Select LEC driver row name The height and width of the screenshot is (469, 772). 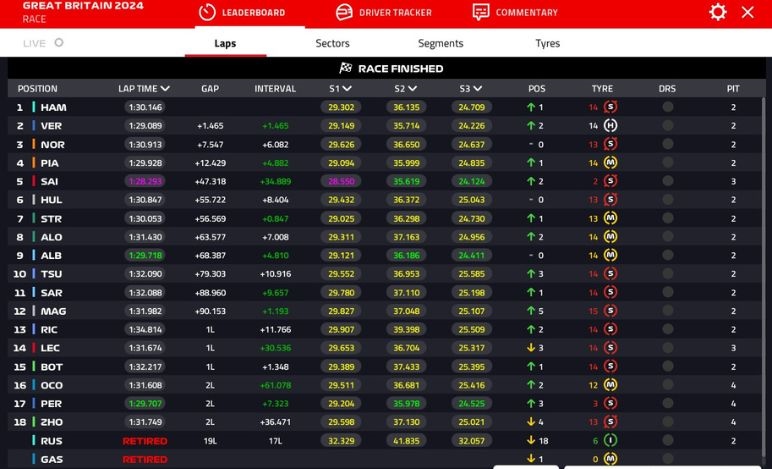coord(51,348)
